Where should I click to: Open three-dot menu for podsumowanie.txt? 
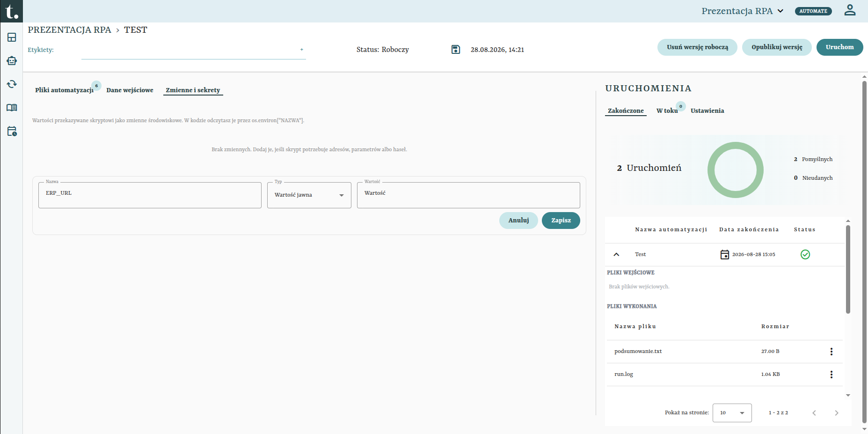coord(832,352)
